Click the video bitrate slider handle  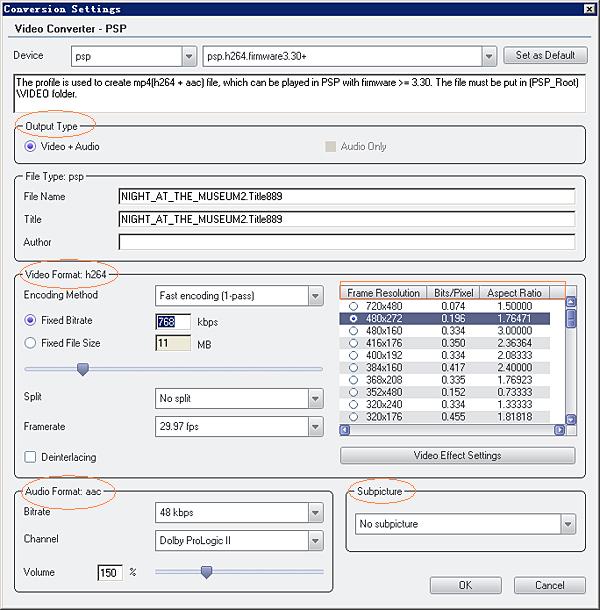point(82,369)
